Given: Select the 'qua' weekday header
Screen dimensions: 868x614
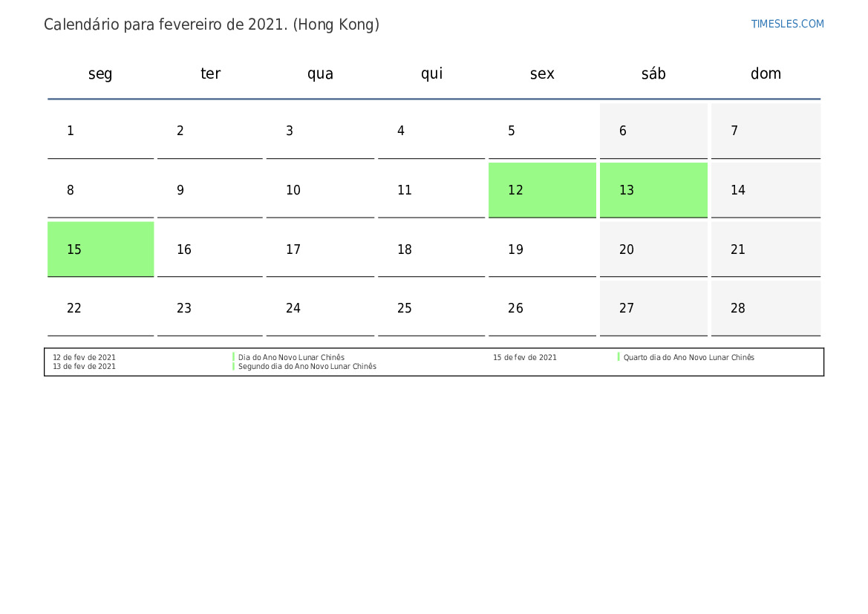Looking at the screenshot, I should [320, 74].
